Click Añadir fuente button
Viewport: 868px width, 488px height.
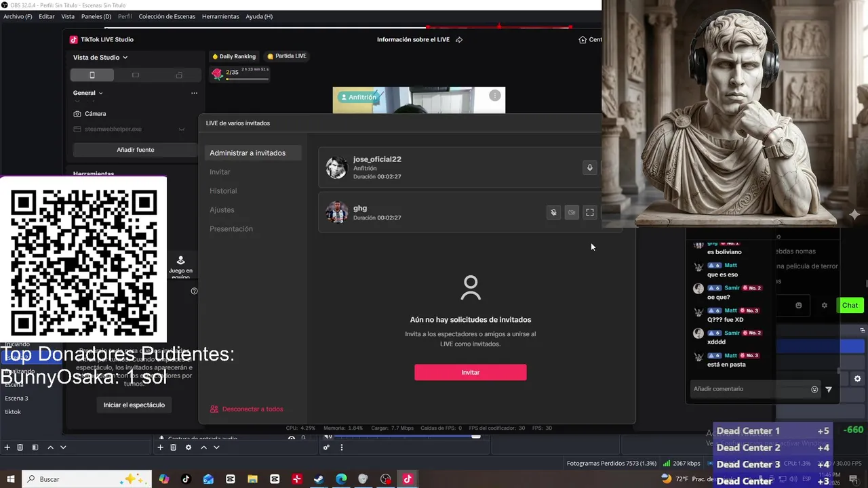(x=136, y=150)
